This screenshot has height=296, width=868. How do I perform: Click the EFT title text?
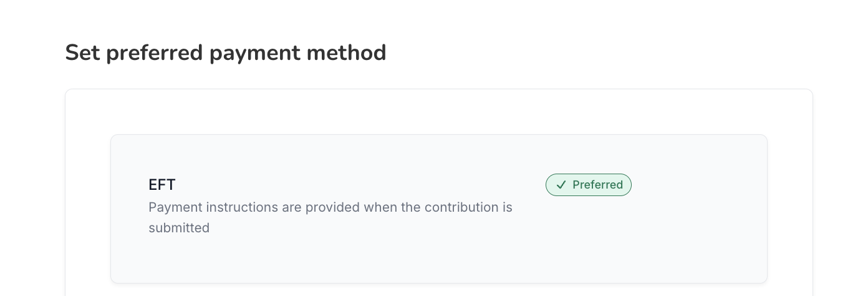pyautogui.click(x=162, y=185)
